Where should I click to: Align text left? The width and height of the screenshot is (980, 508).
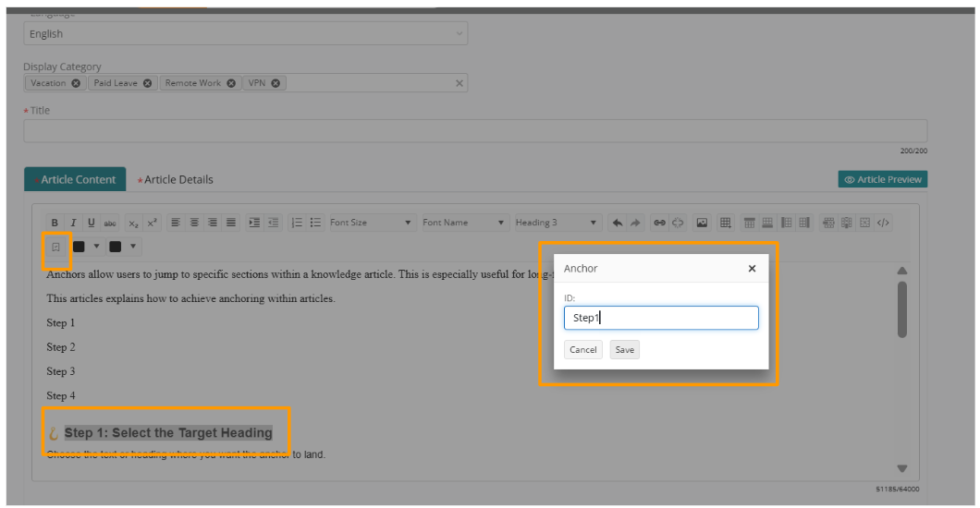click(176, 223)
